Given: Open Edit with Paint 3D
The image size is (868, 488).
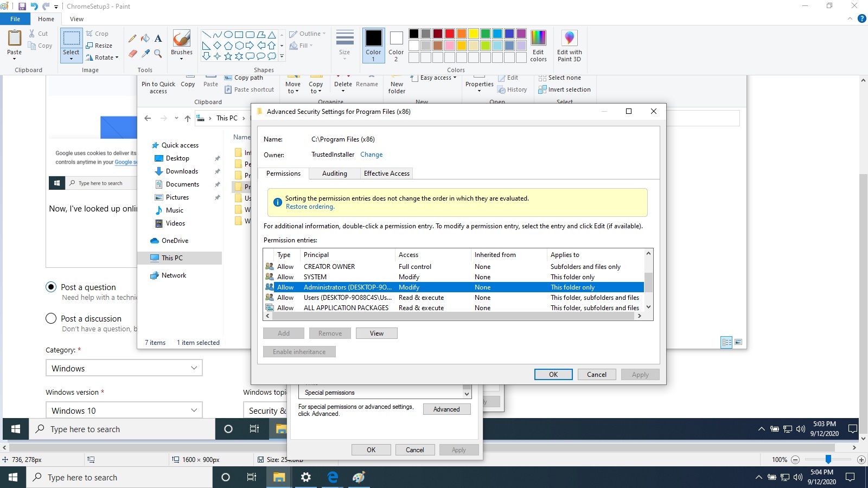Looking at the screenshot, I should 569,46.
